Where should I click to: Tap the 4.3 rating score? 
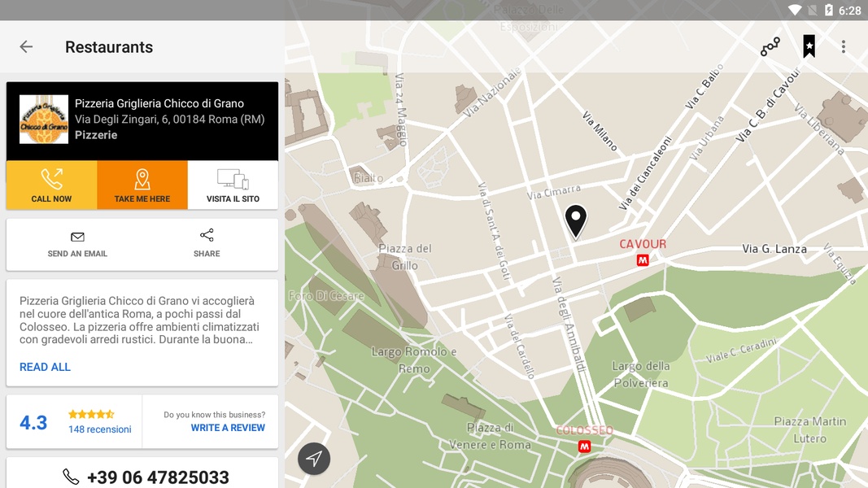33,423
